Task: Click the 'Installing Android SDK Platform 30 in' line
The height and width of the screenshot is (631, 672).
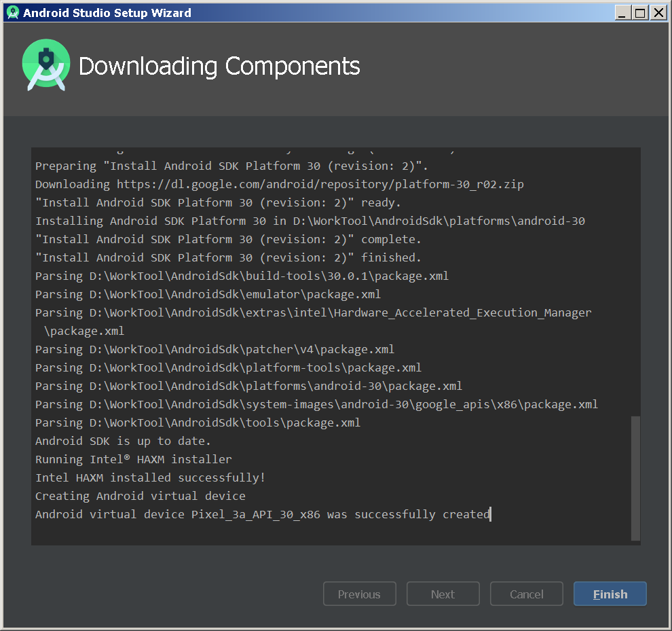Action: 310,221
